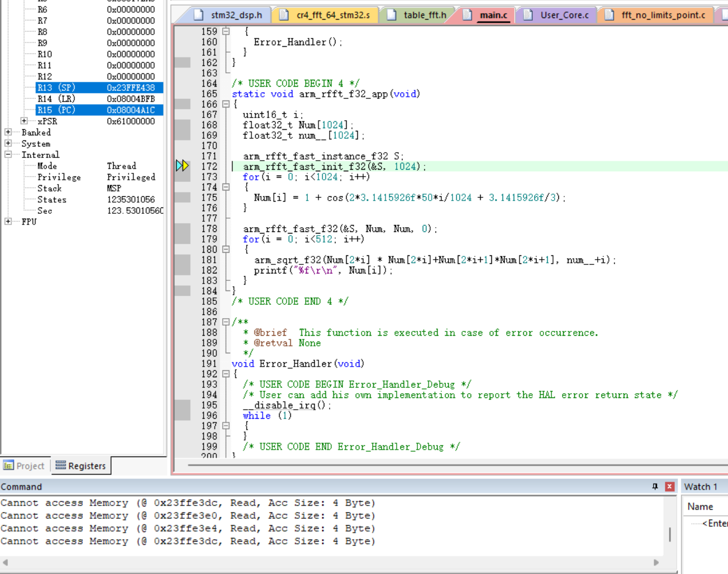Screen dimensions: 728x574
Task: Select the R13 (SP) register row
Action: click(99, 88)
